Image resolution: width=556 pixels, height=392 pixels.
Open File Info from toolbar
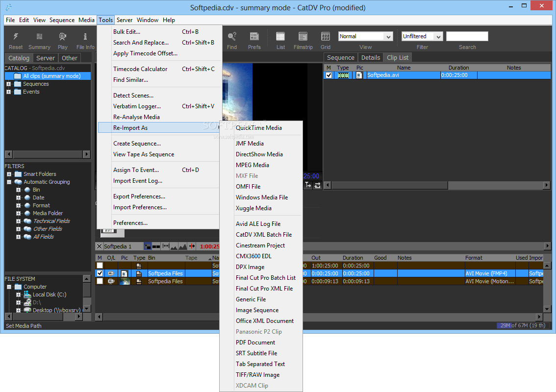coord(85,37)
